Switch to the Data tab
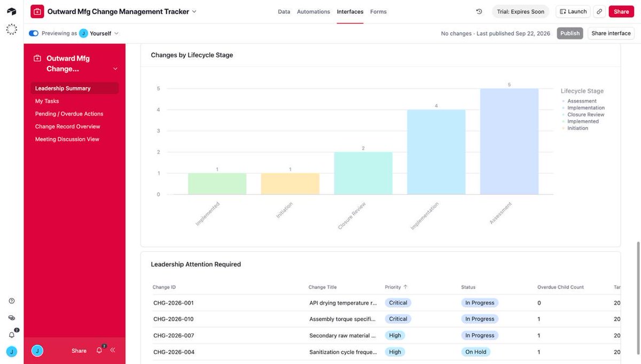This screenshot has height=364, width=641. coord(284,12)
